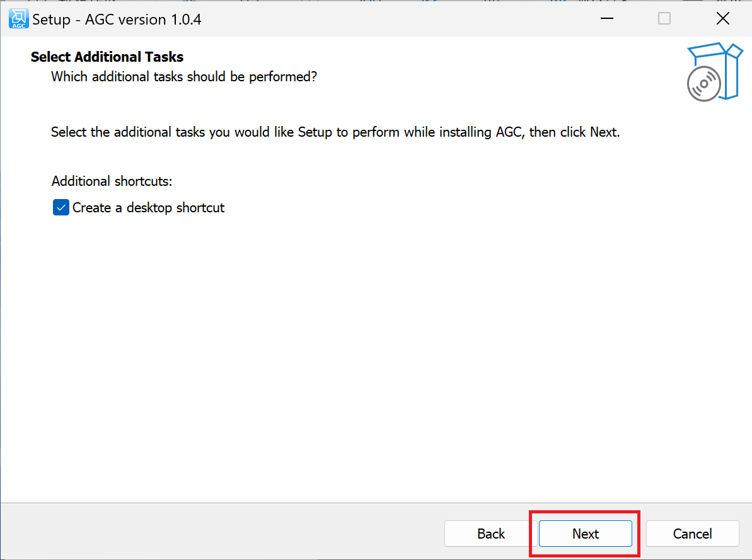Click the "Additional shortcuts:" group label
The image size is (752, 560).
click(x=112, y=181)
